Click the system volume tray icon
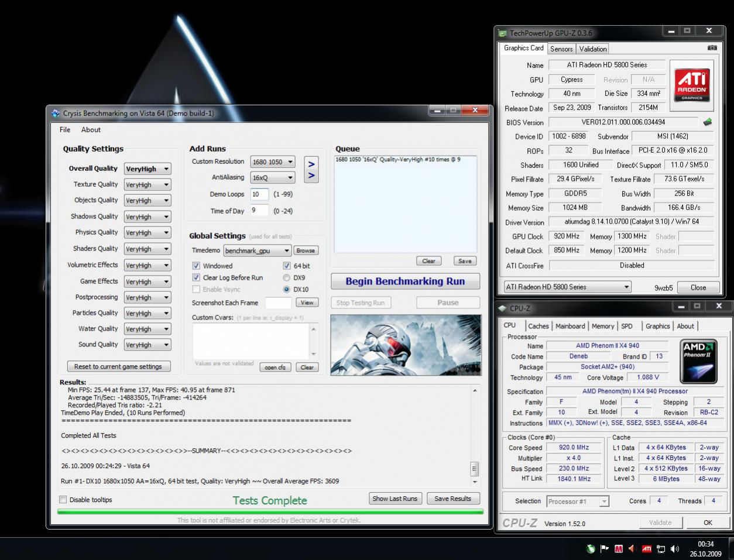Image resolution: width=734 pixels, height=560 pixels. click(x=675, y=549)
